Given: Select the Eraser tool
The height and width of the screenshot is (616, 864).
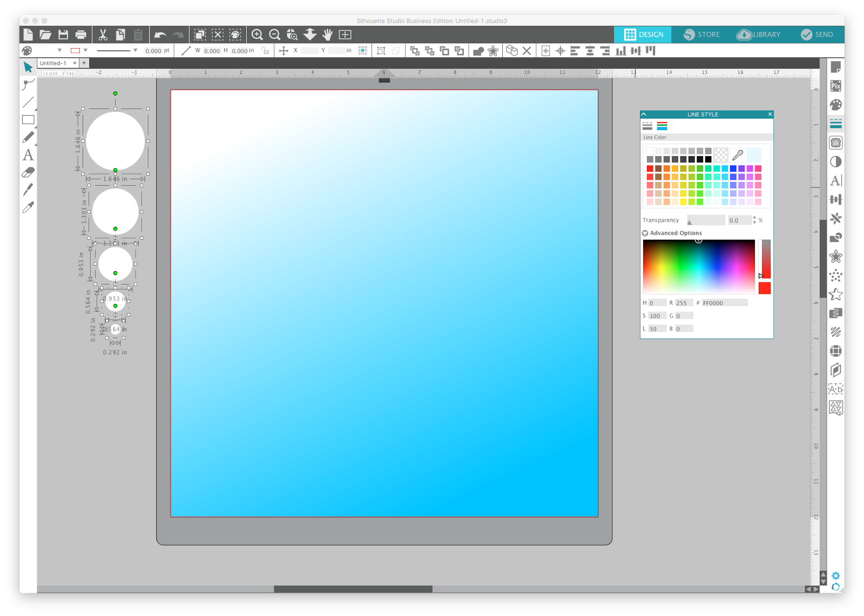Looking at the screenshot, I should click(x=28, y=172).
